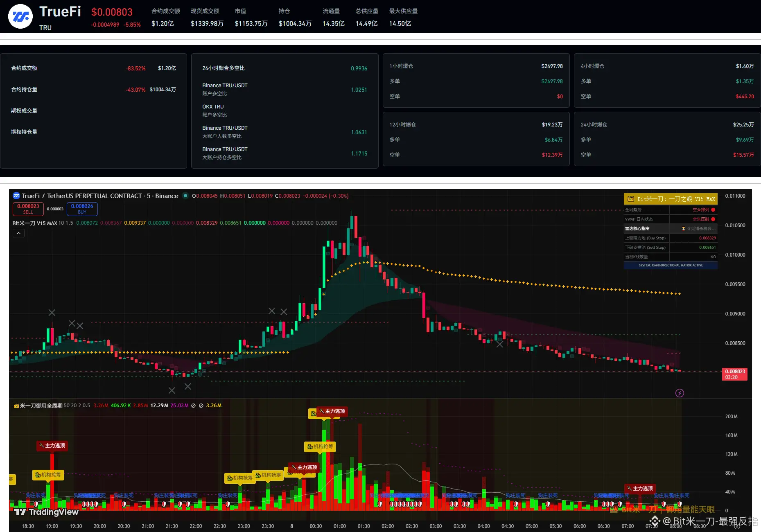The width and height of the screenshot is (761, 532).
Task: Click the 大账户持仓多空比 value 1.1715
Action: (x=359, y=154)
